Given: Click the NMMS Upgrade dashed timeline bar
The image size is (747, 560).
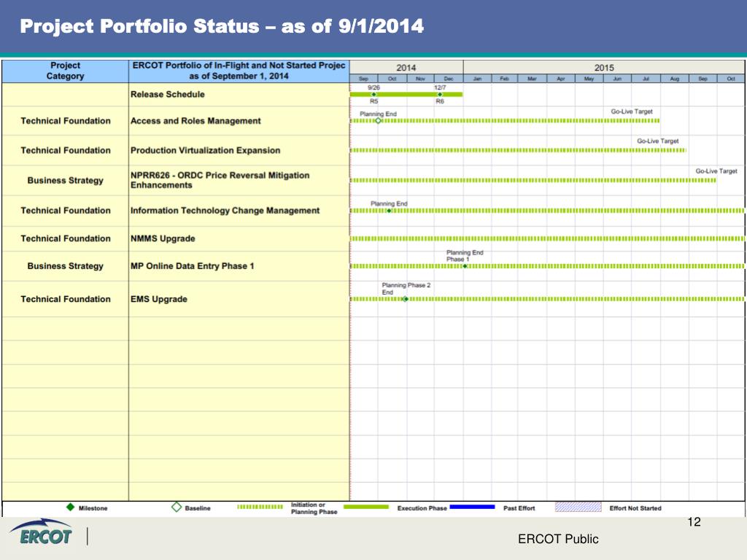Looking at the screenshot, I should click(x=547, y=238).
